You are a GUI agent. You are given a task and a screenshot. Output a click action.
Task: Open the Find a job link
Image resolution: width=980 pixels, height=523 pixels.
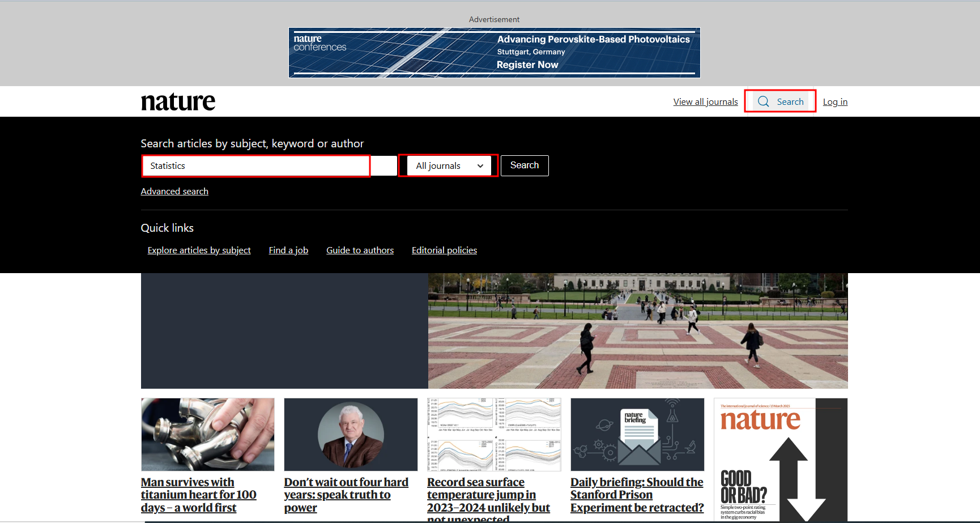click(x=288, y=250)
